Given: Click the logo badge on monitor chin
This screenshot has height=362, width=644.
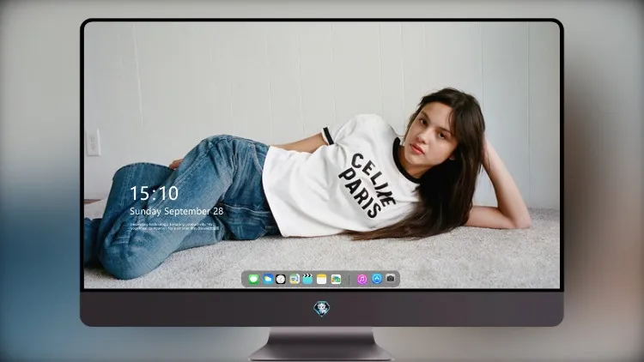Looking at the screenshot, I should [x=322, y=309].
